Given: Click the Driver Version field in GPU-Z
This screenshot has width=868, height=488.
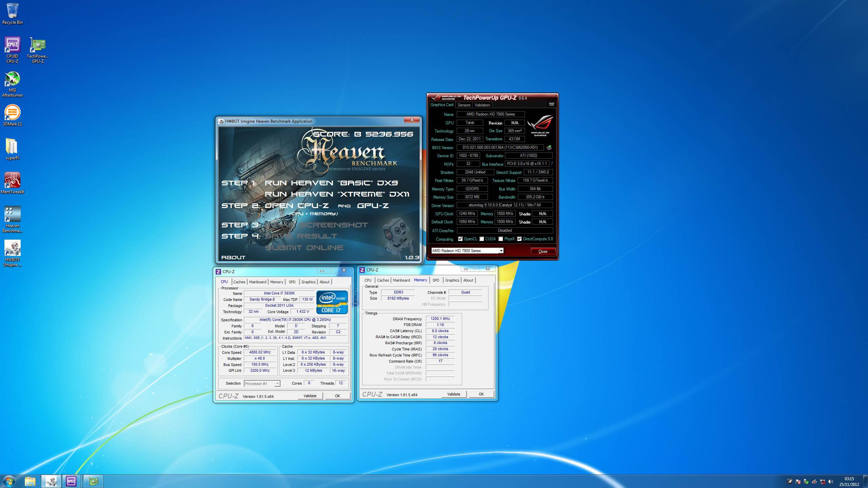Looking at the screenshot, I should pyautogui.click(x=505, y=205).
